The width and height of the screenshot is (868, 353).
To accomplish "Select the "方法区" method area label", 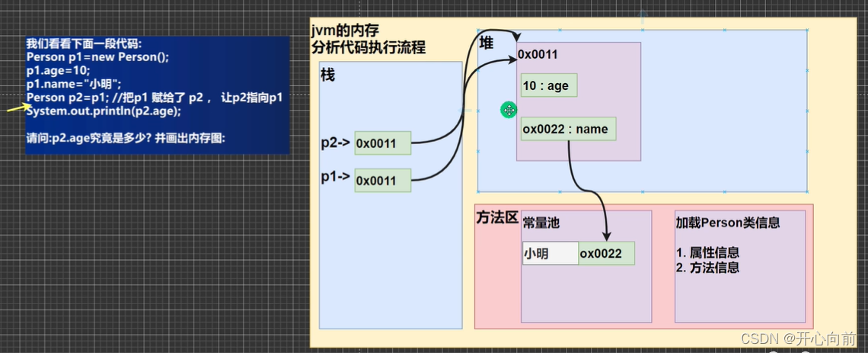I will tap(496, 218).
